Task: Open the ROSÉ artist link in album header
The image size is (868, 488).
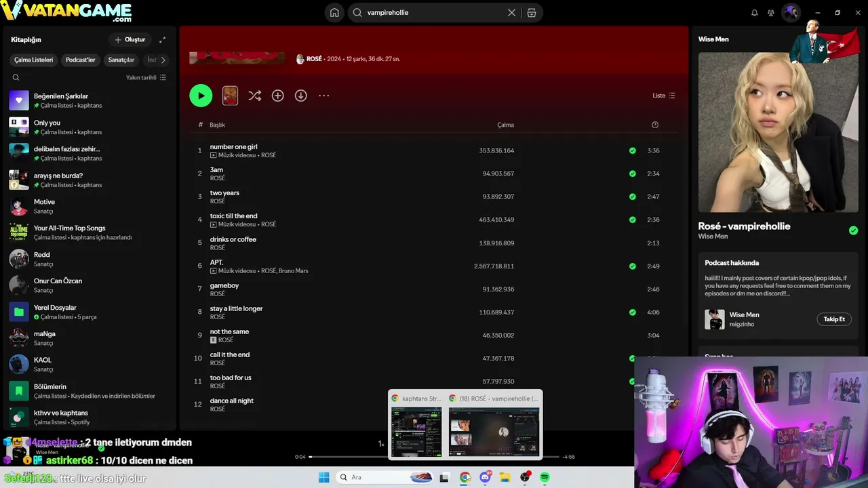Action: click(x=314, y=59)
